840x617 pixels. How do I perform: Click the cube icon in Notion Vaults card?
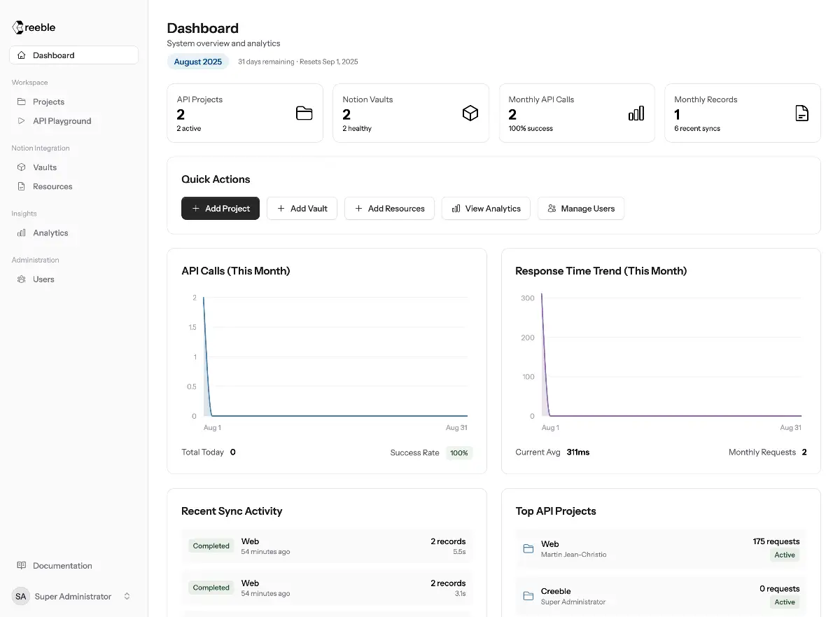coord(470,113)
